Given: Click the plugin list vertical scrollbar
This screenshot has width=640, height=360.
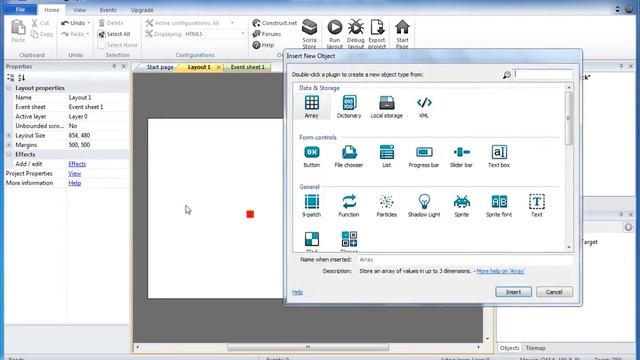Looking at the screenshot, I should click(569, 118).
